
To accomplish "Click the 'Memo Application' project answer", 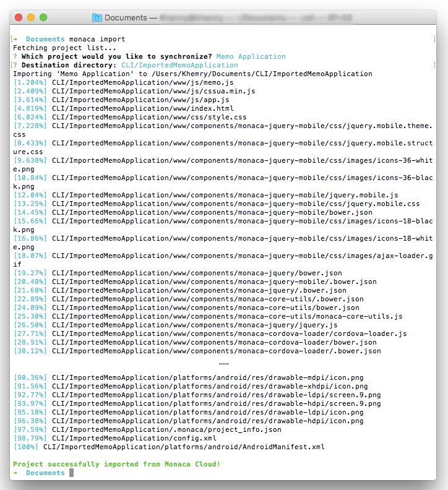I will point(251,56).
